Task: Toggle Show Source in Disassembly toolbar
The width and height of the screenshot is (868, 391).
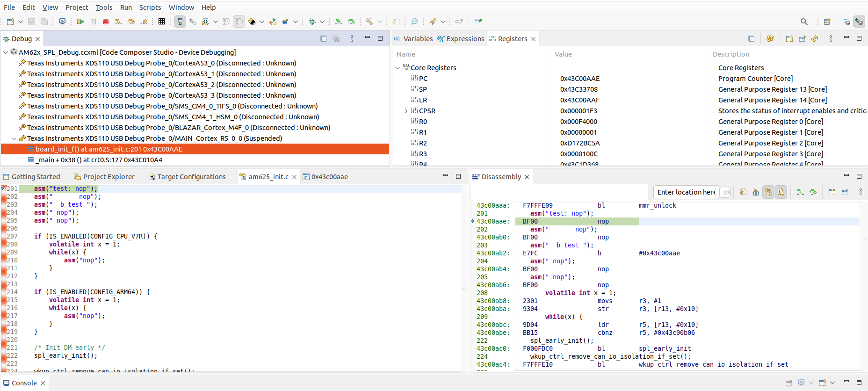Action: pos(781,192)
